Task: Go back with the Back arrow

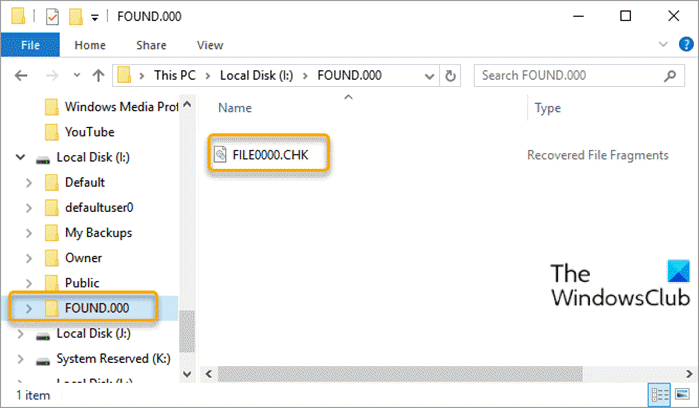Action: 21,75
